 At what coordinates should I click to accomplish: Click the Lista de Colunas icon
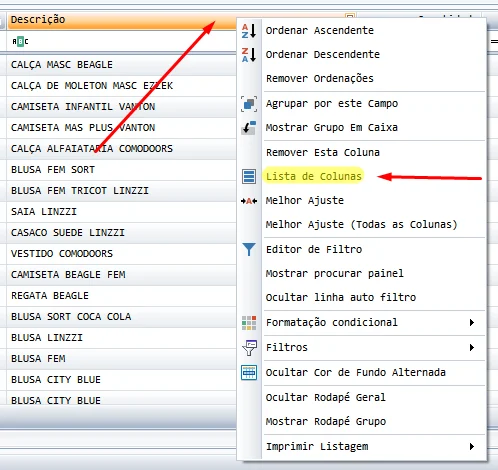click(249, 176)
